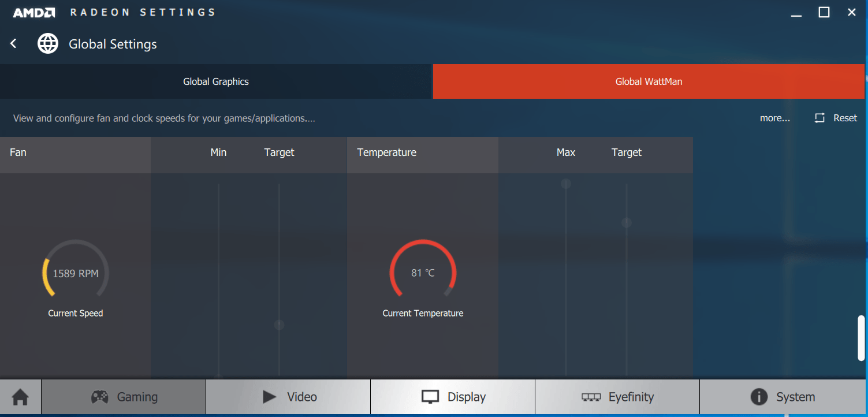
Task: Click the View and configure fan description text
Action: coord(164,118)
